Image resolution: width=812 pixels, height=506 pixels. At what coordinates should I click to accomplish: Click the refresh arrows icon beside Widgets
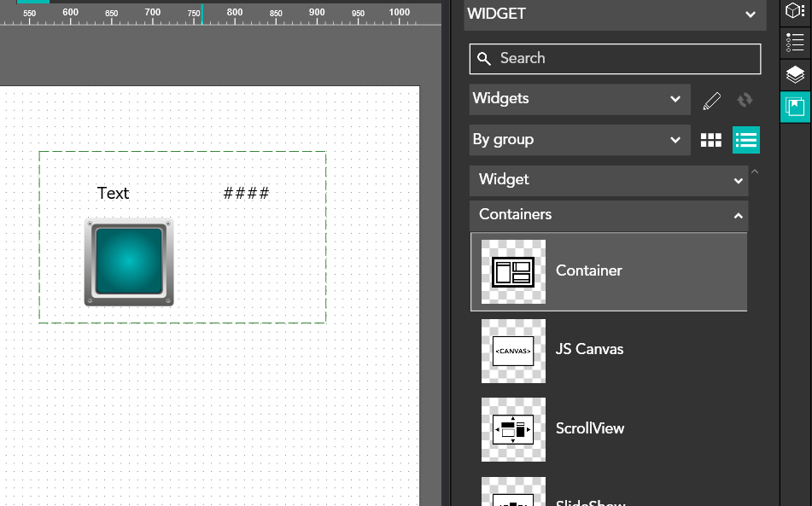click(x=745, y=100)
